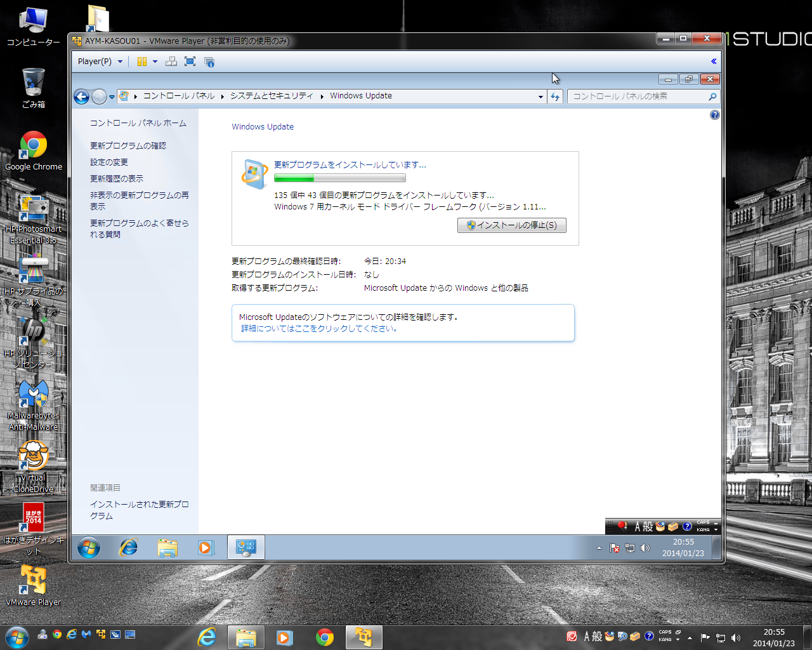The image size is (812, 650).
Task: Click the green update installation progress bar
Action: point(340,178)
